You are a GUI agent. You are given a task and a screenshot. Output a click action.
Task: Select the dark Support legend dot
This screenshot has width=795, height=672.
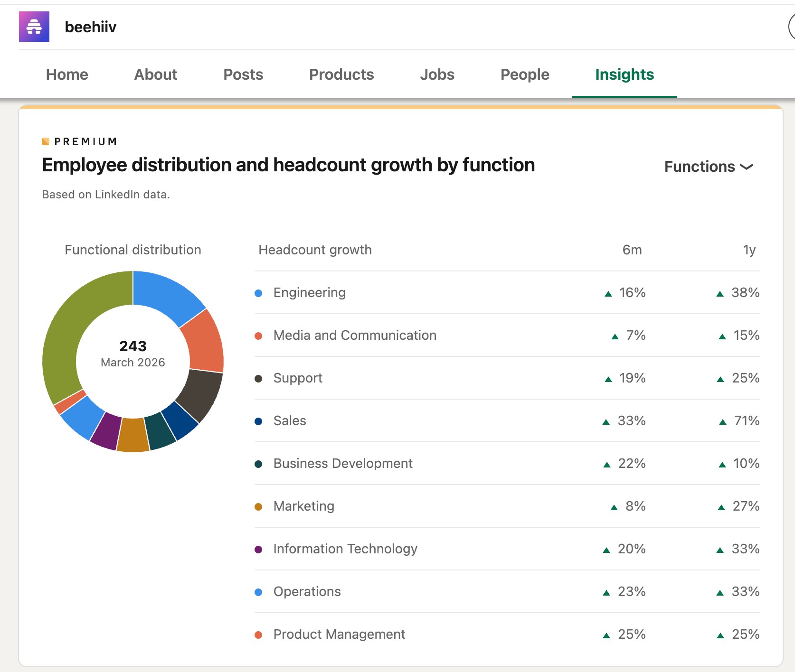258,378
